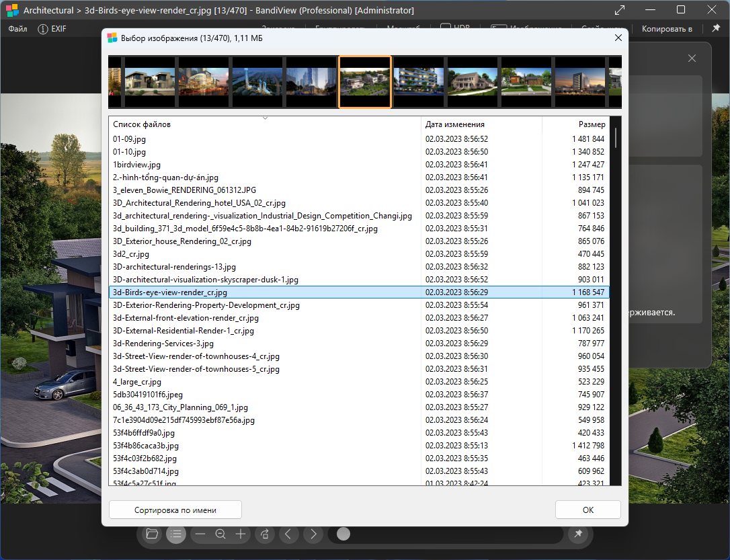Open the EXIF info panel
Viewport: 730px width, 560px height.
(52, 29)
